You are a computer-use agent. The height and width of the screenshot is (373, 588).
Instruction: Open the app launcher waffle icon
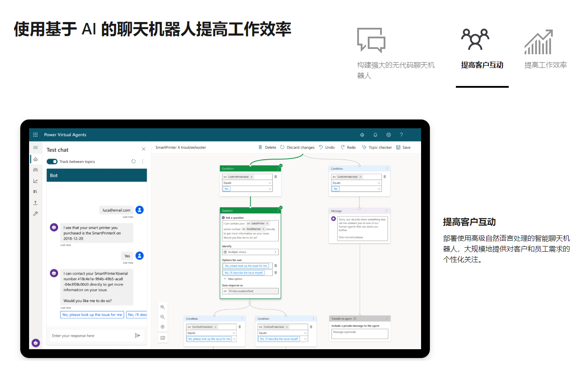(x=36, y=135)
